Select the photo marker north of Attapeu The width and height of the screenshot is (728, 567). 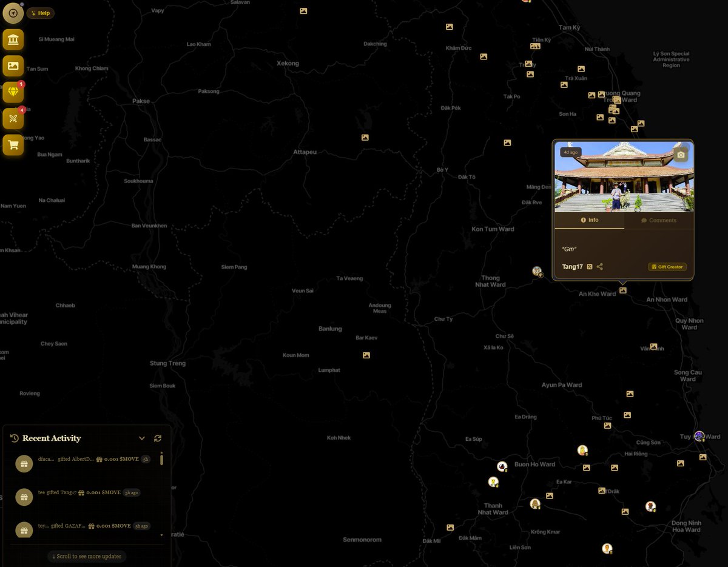pos(365,138)
